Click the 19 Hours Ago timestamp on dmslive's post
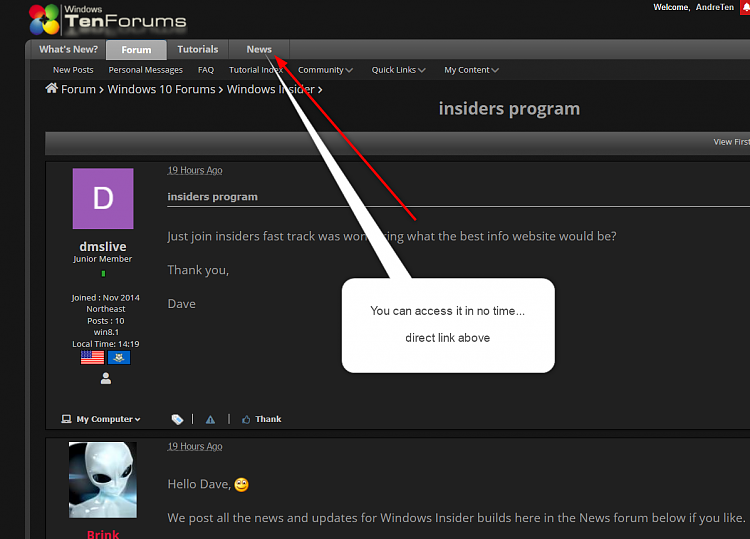 195,170
